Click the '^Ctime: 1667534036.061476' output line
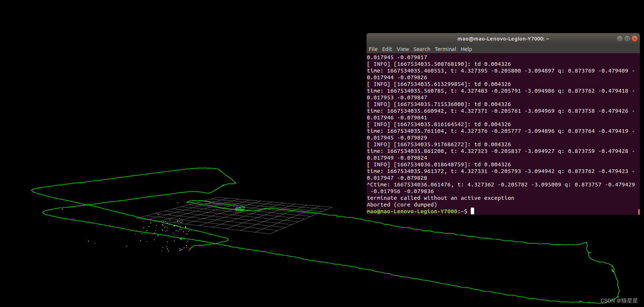This screenshot has width=644, height=307. (501, 185)
